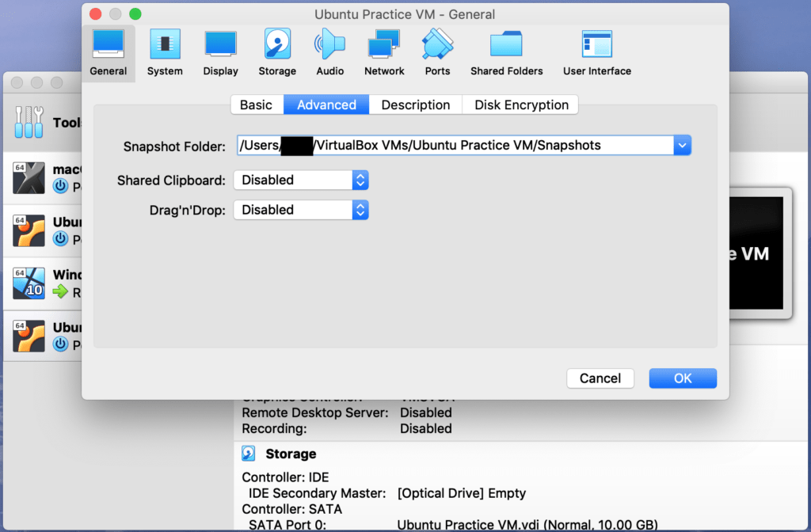Click the green running arrow for Windows VM
This screenshot has width=811, height=532.
pyautogui.click(x=60, y=291)
